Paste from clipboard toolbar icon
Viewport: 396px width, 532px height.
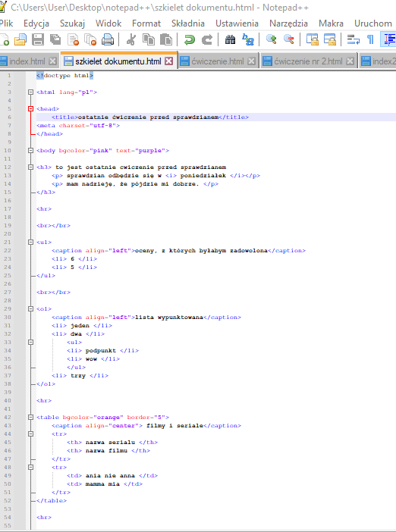(x=165, y=39)
